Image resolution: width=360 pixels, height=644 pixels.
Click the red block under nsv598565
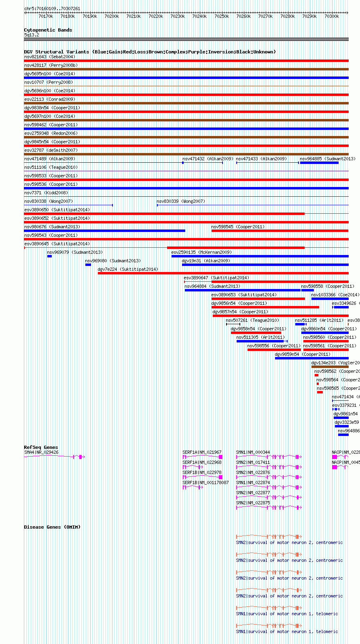click(x=320, y=392)
